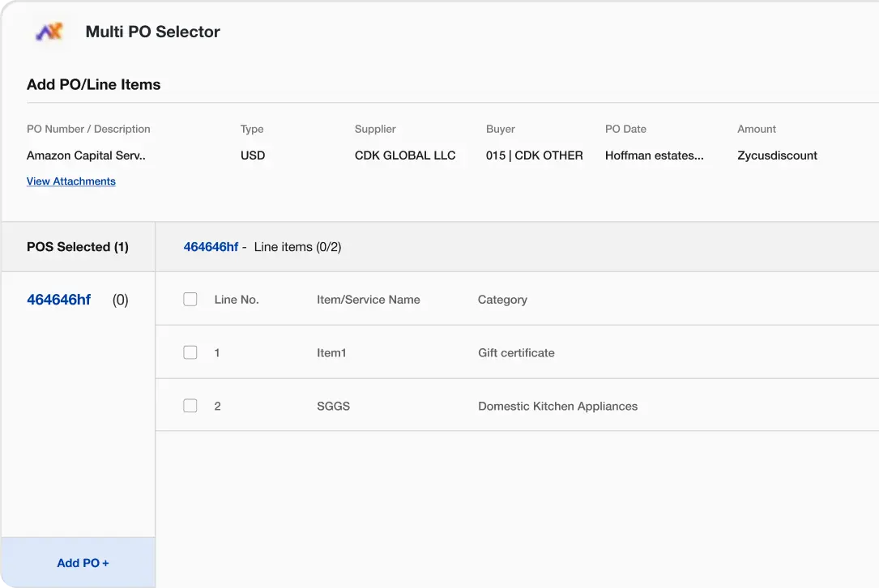879x588 pixels.
Task: Click the Category column header
Action: (502, 300)
